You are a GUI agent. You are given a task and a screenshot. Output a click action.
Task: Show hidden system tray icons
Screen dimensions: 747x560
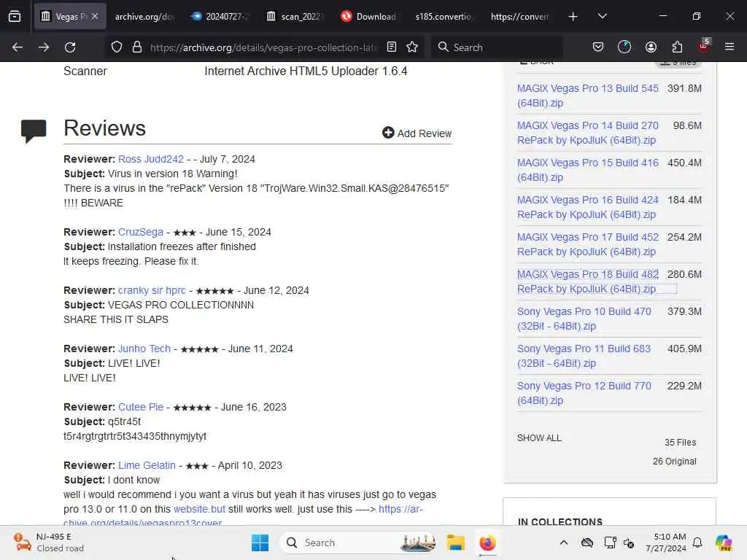[x=564, y=542]
